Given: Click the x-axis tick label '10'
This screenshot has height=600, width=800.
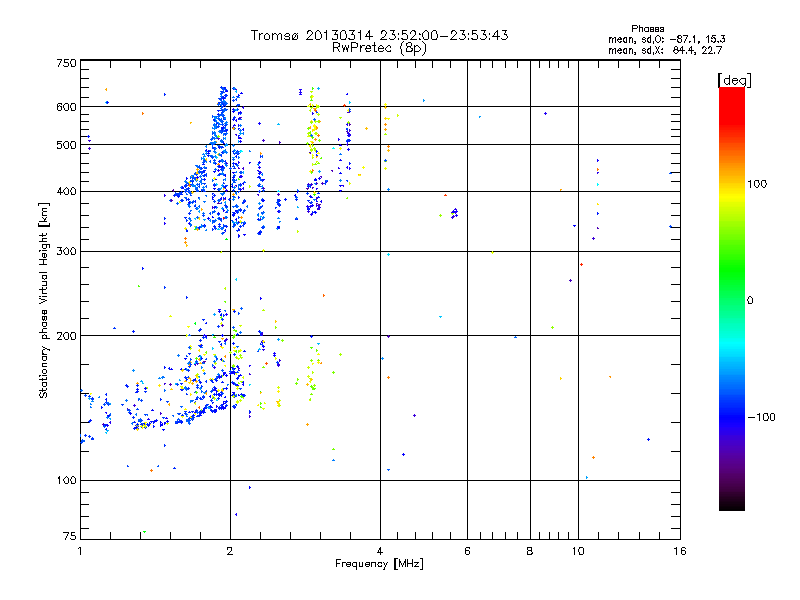Looking at the screenshot, I should click(x=578, y=551).
